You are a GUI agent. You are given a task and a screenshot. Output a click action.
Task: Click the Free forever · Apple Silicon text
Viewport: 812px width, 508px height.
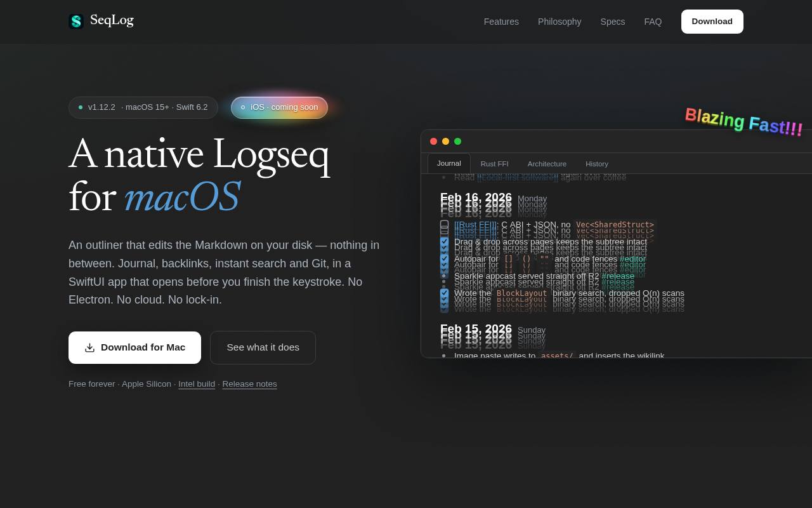(120, 384)
